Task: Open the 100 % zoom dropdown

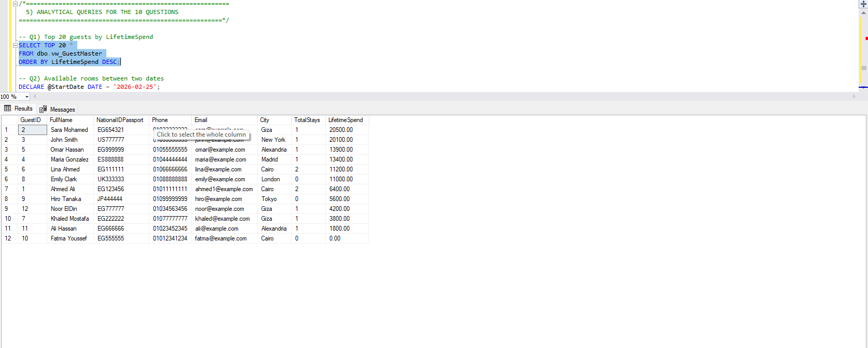Action: tap(27, 97)
